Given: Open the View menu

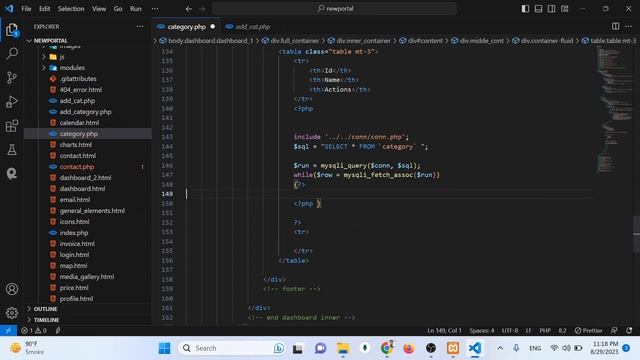Looking at the screenshot, I should (x=99, y=9).
